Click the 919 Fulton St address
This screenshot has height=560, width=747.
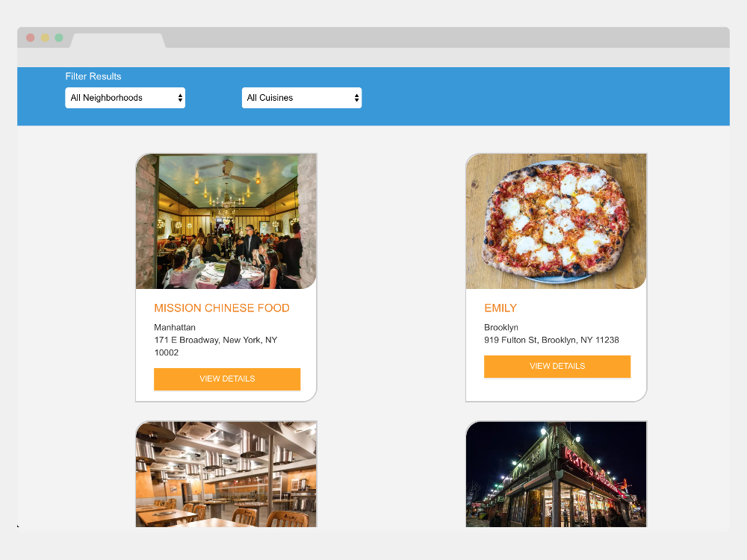(551, 340)
